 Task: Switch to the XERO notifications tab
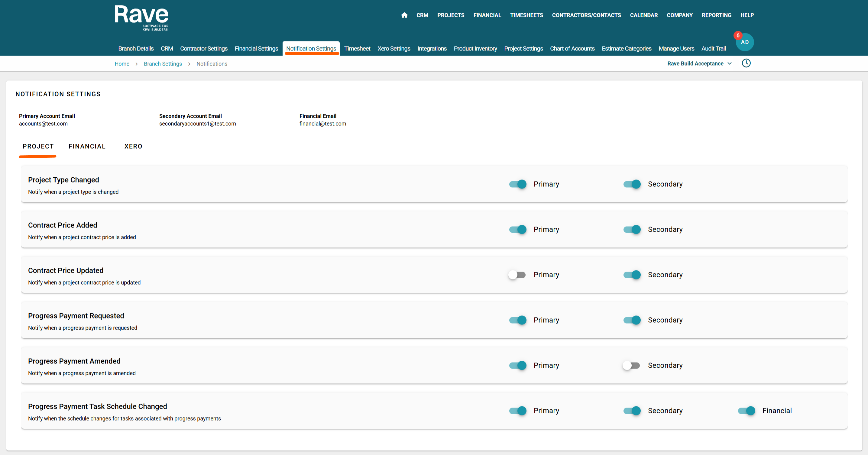point(134,147)
